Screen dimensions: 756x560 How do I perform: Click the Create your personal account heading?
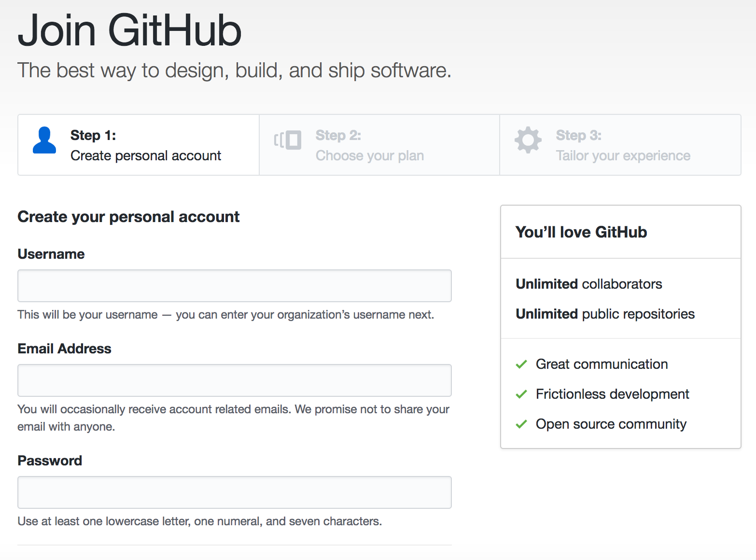point(128,217)
